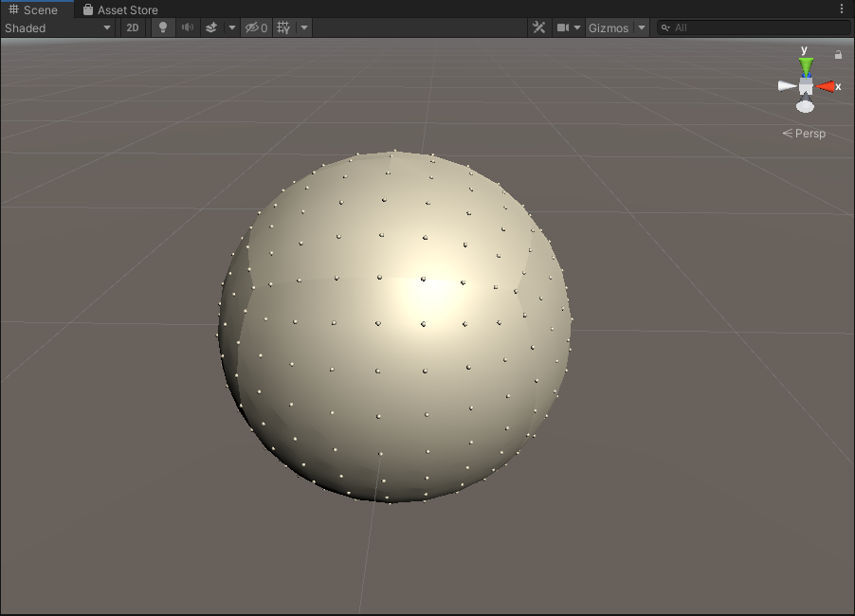Open the Gizmos dropdown arrow
The height and width of the screenshot is (616, 855).
pyautogui.click(x=640, y=27)
